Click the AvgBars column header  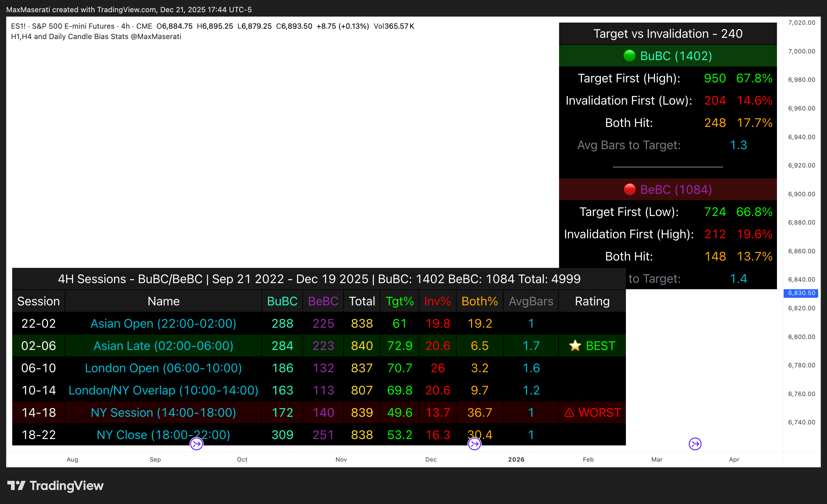click(x=531, y=301)
